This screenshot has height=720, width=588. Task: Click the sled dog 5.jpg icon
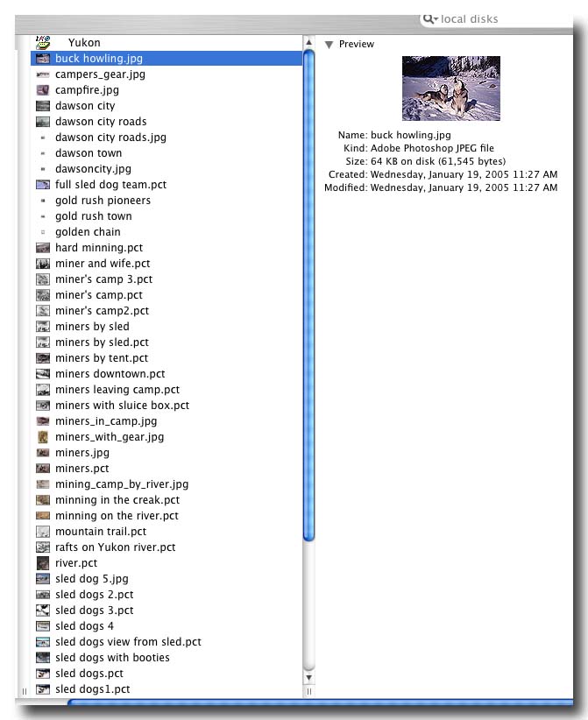(43, 579)
